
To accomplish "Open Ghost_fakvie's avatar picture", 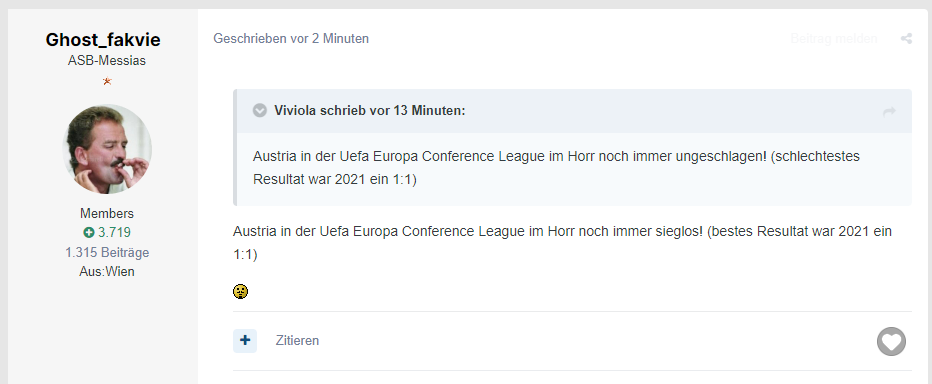I will [107, 149].
